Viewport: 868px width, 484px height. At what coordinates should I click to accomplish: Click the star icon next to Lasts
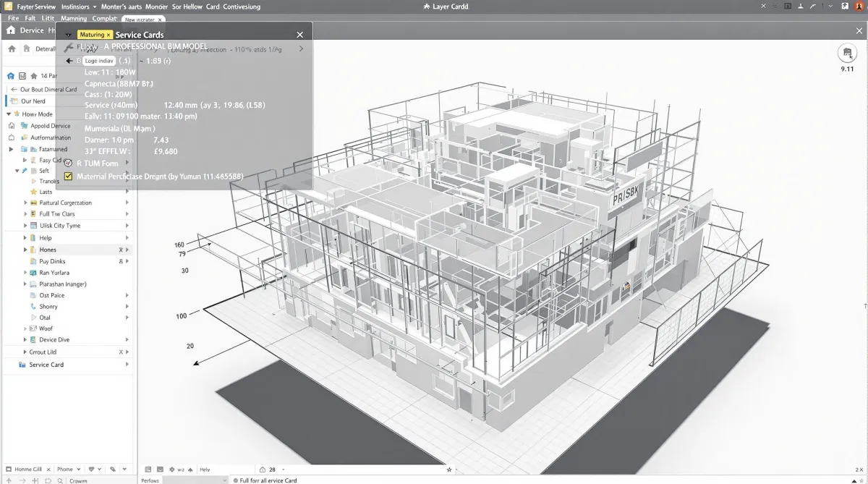coord(33,192)
